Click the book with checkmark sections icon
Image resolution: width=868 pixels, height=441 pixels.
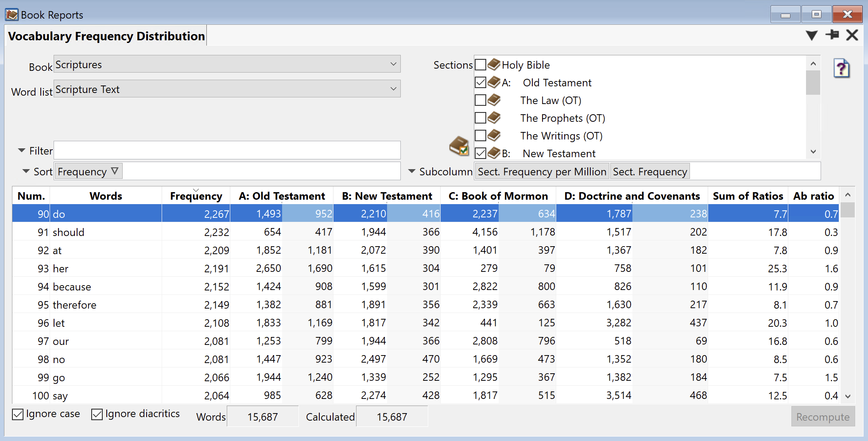pyautogui.click(x=459, y=146)
